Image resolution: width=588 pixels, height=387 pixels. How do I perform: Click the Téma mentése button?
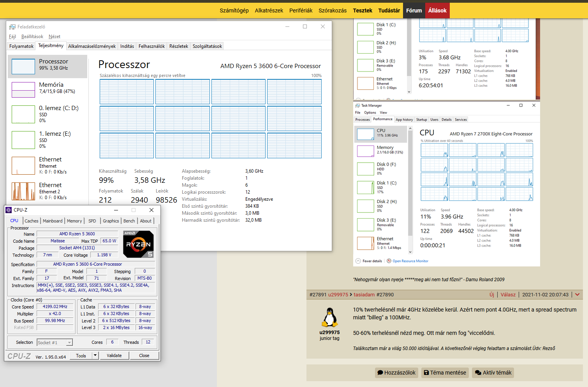click(x=445, y=373)
